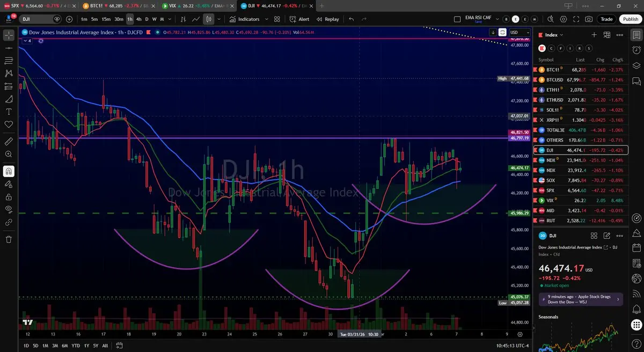Screen dimensions: 644x352
Task: Select the 4h timeframe
Action: (139, 19)
